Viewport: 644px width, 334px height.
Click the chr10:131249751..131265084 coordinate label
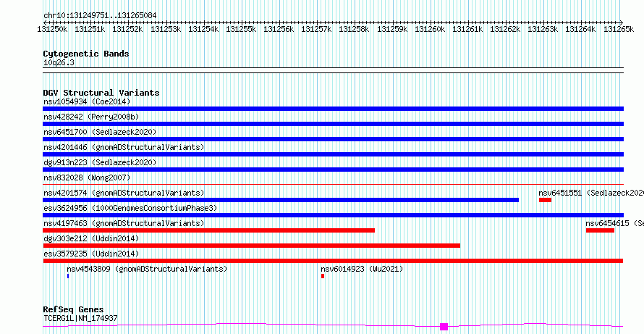(100, 16)
